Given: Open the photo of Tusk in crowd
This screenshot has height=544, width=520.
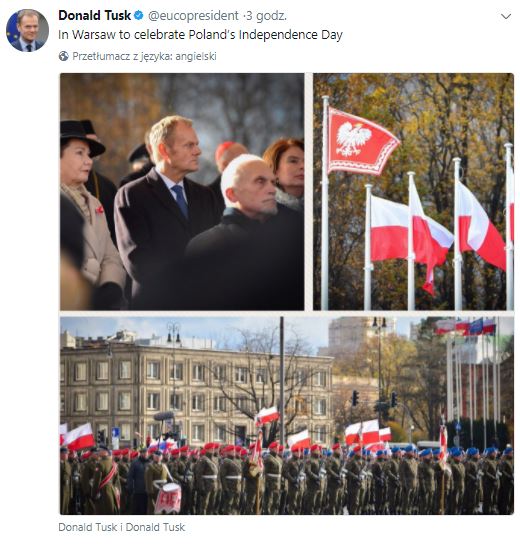Looking at the screenshot, I should (182, 192).
